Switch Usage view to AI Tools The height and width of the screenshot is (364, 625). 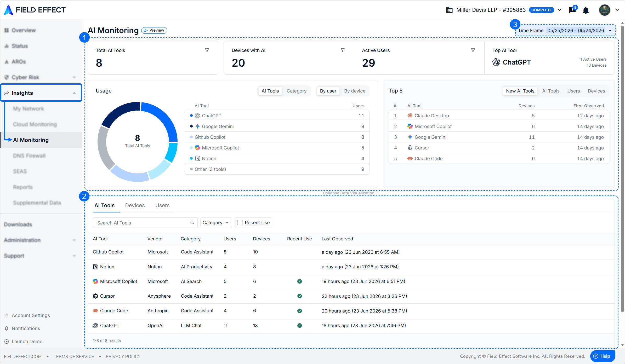270,91
